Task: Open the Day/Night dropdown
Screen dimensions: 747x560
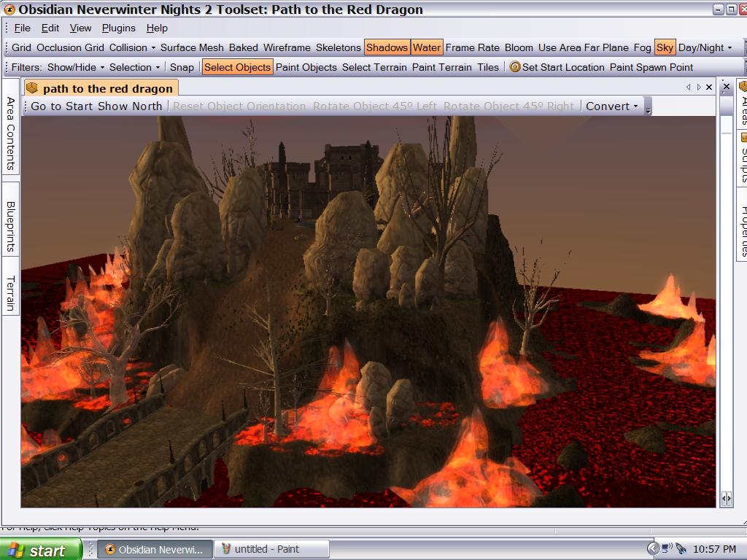Action: (x=705, y=47)
